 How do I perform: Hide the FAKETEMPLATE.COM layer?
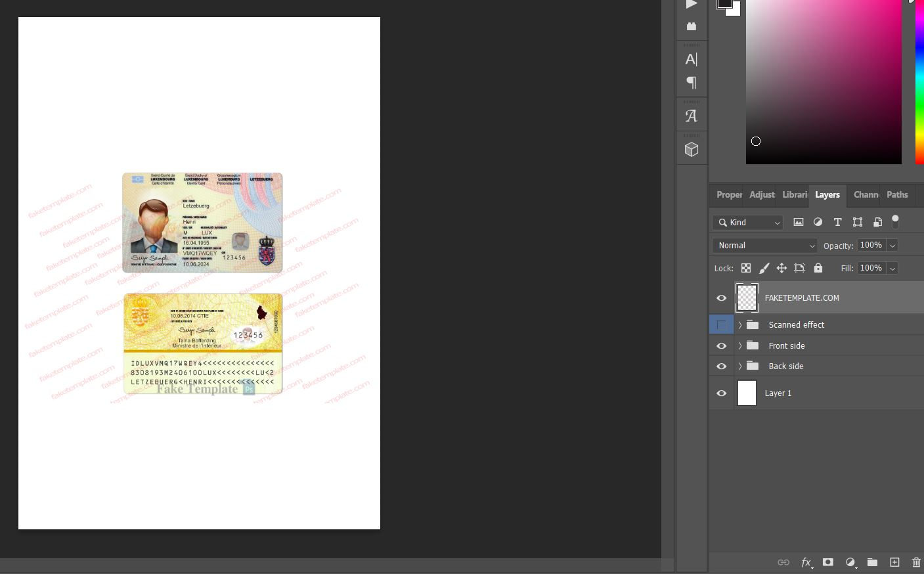[721, 298]
